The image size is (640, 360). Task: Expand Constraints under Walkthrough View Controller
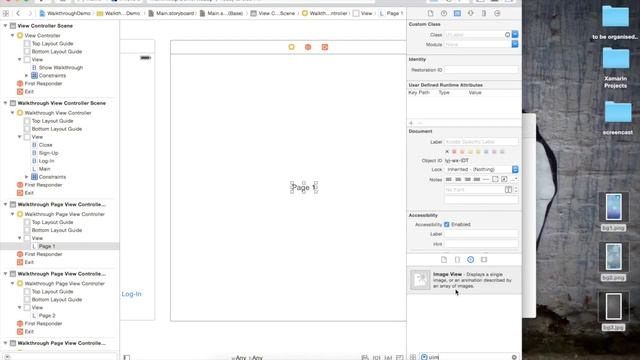point(27,177)
